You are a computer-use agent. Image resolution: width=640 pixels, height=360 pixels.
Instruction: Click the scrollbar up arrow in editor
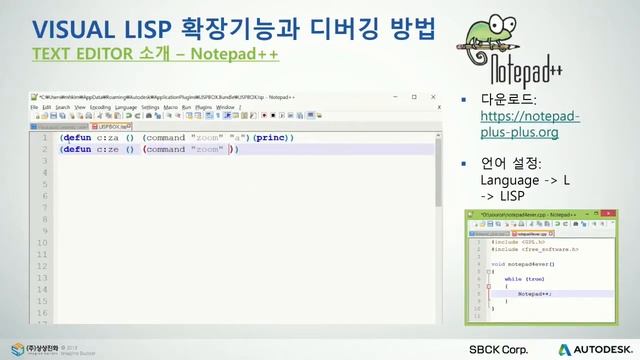(439, 135)
